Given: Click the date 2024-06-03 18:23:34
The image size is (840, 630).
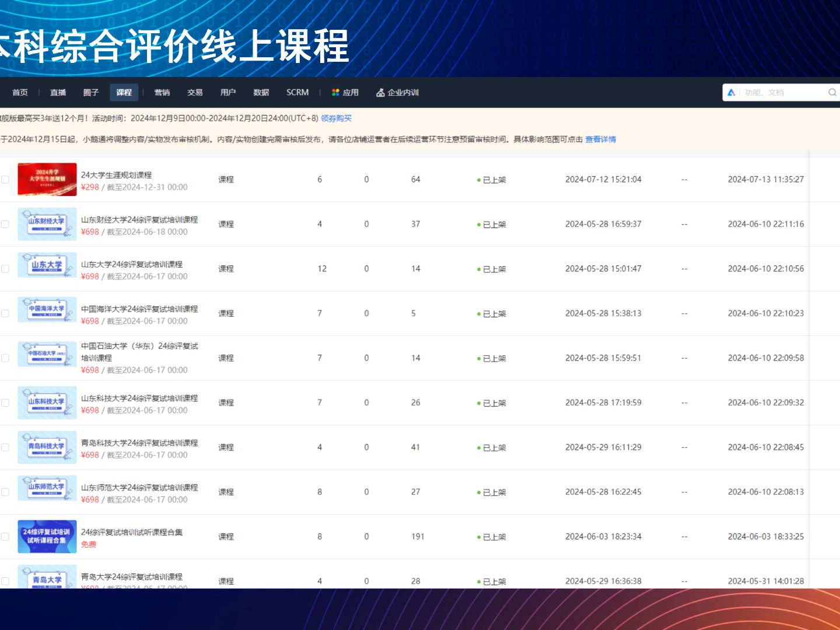Looking at the screenshot, I should [x=603, y=536].
